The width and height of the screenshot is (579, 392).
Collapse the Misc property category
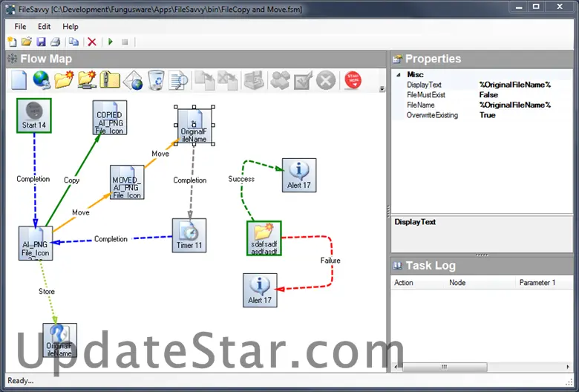coord(399,75)
